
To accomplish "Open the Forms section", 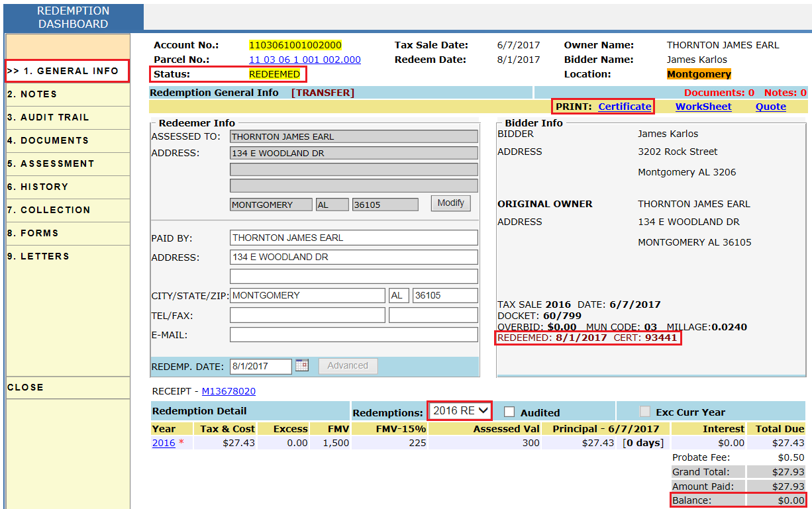I will coord(33,233).
